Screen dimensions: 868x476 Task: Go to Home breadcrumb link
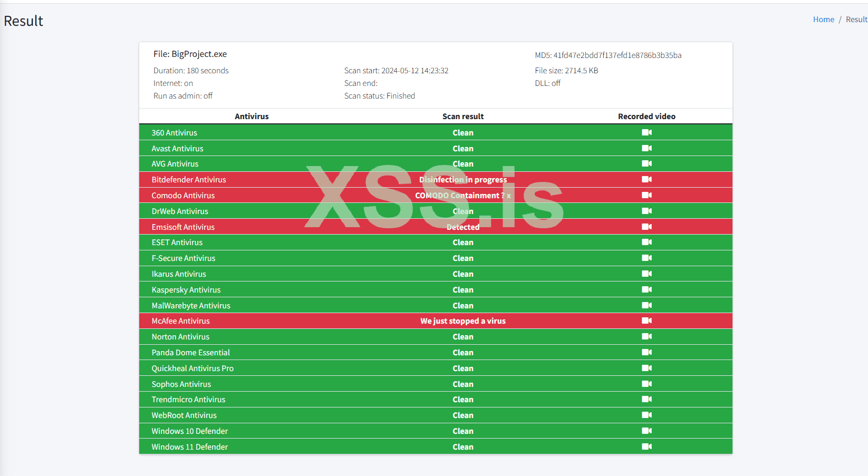823,20
